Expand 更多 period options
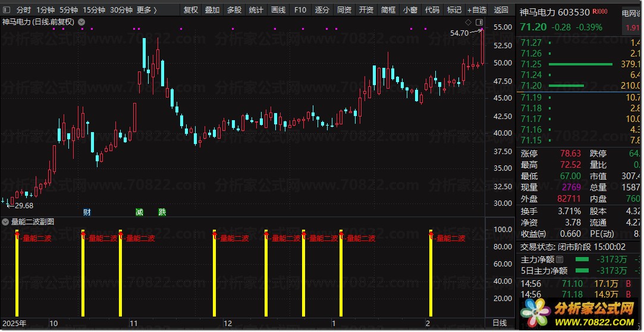Screen dimensions: 644x332 tap(147, 10)
